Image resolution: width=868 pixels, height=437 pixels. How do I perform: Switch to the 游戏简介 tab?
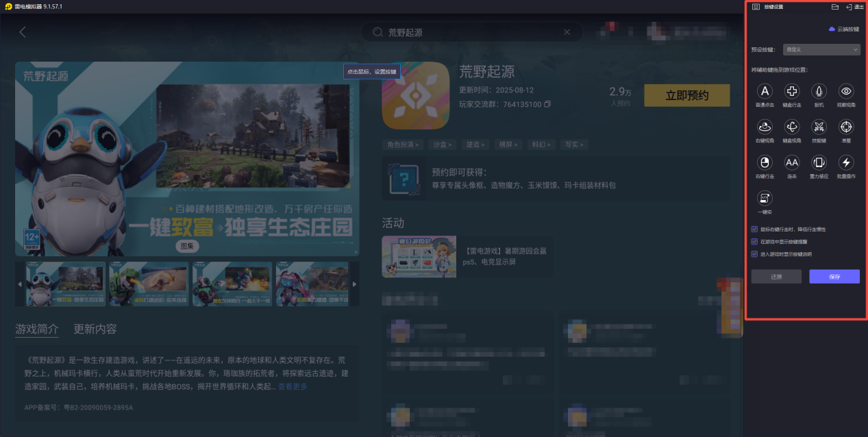[x=37, y=329]
